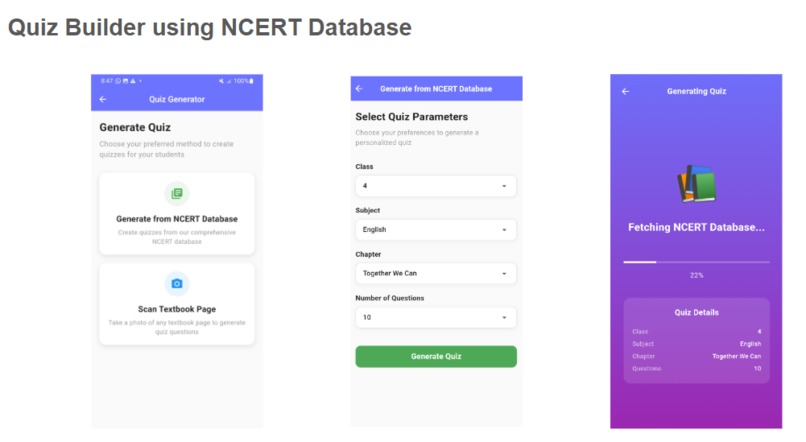Tap the mute indicator in phone status bar
Screen dimensions: 806x442
pos(222,81)
